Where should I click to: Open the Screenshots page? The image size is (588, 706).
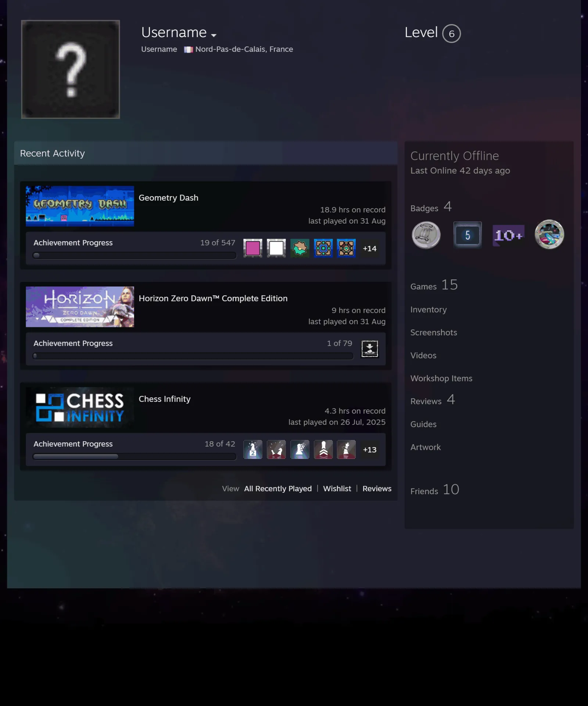tap(434, 332)
